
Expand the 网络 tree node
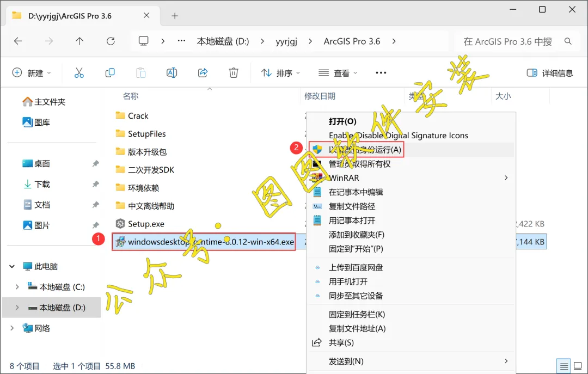click(12, 328)
